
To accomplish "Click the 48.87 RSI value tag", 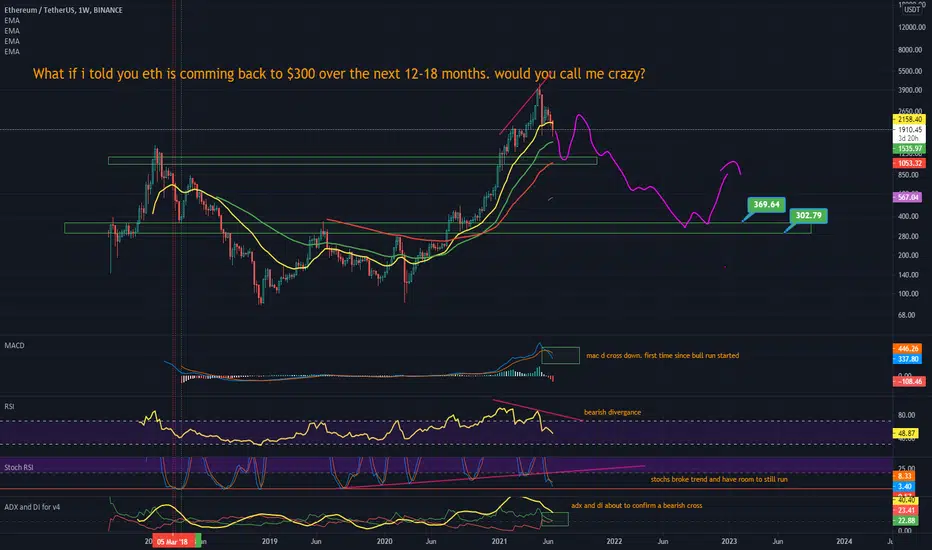I will pos(906,433).
